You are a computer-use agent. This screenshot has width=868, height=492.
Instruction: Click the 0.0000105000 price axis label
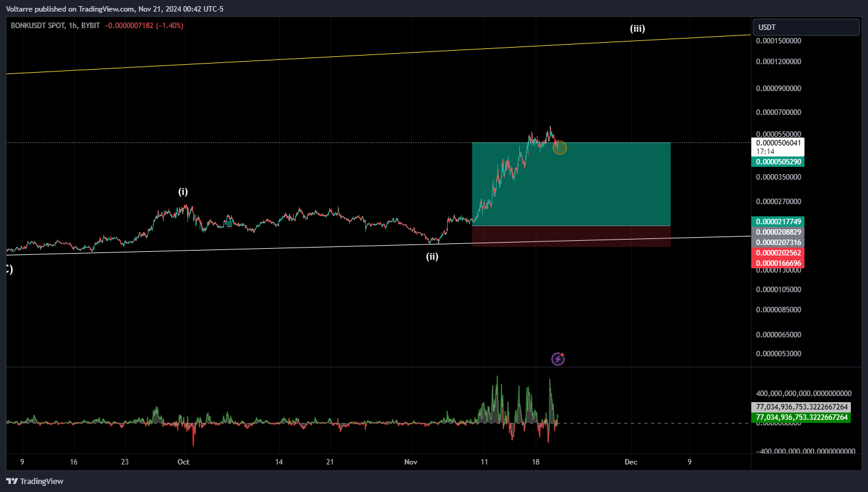pos(778,290)
